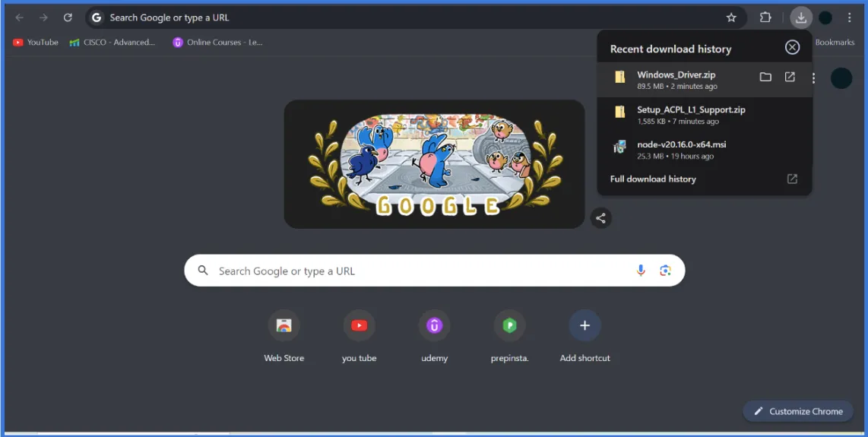This screenshot has height=437, width=868.
Task: Click the address bar omnibox
Action: coord(415,17)
